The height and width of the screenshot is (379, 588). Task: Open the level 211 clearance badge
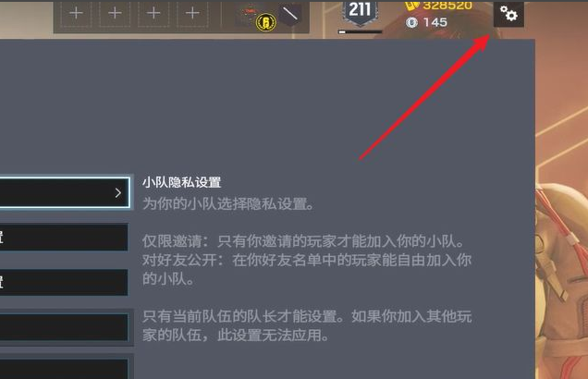[x=360, y=13]
